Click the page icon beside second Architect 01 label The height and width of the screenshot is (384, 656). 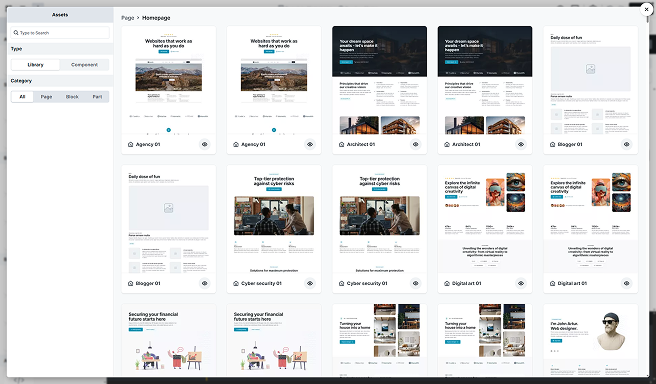coord(447,144)
